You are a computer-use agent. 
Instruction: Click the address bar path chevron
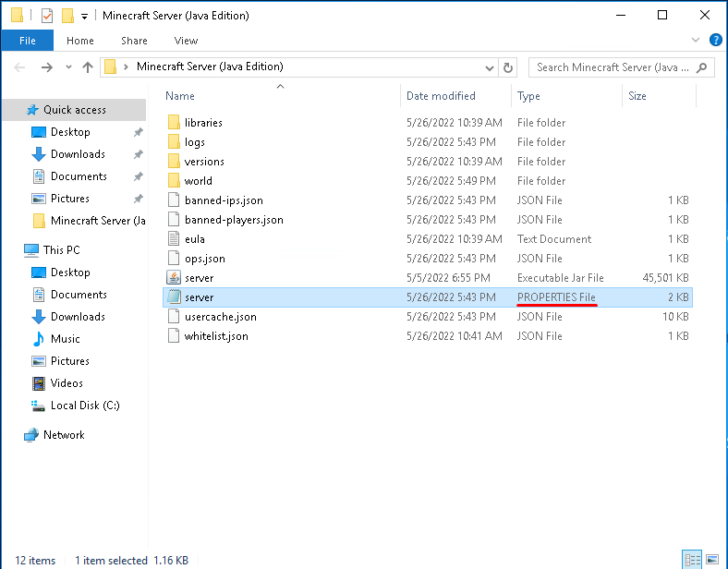click(126, 67)
